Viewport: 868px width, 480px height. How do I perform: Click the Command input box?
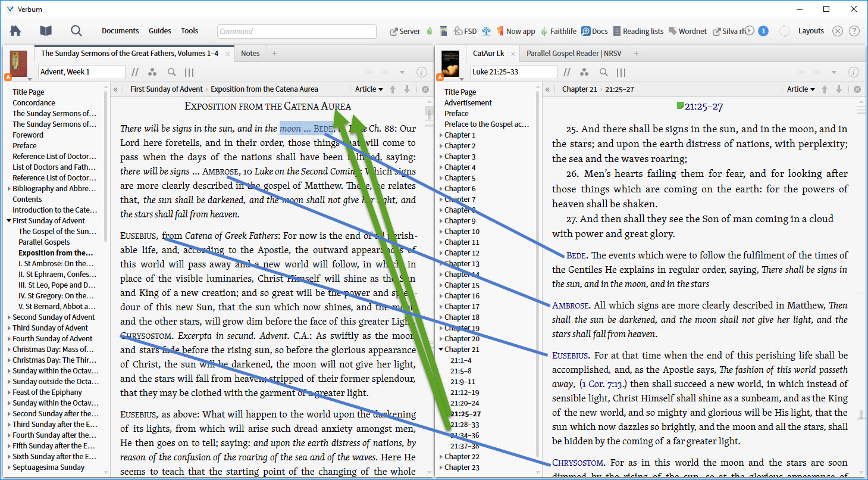[297, 32]
